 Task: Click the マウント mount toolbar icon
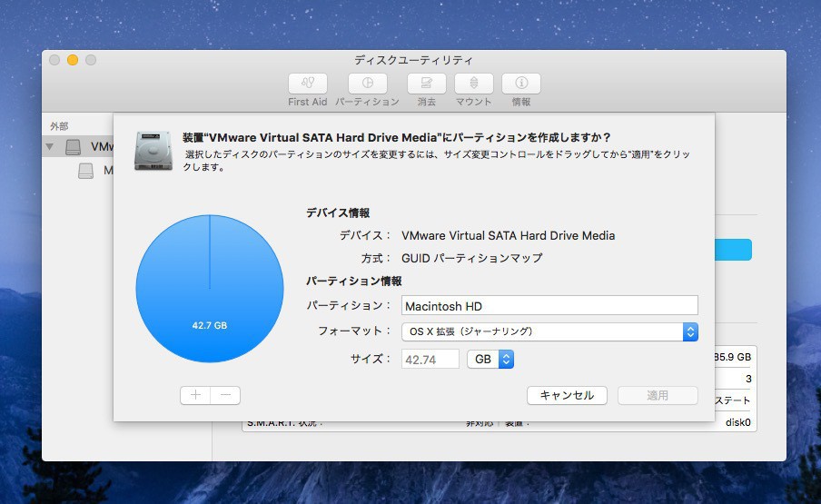pyautogui.click(x=474, y=84)
